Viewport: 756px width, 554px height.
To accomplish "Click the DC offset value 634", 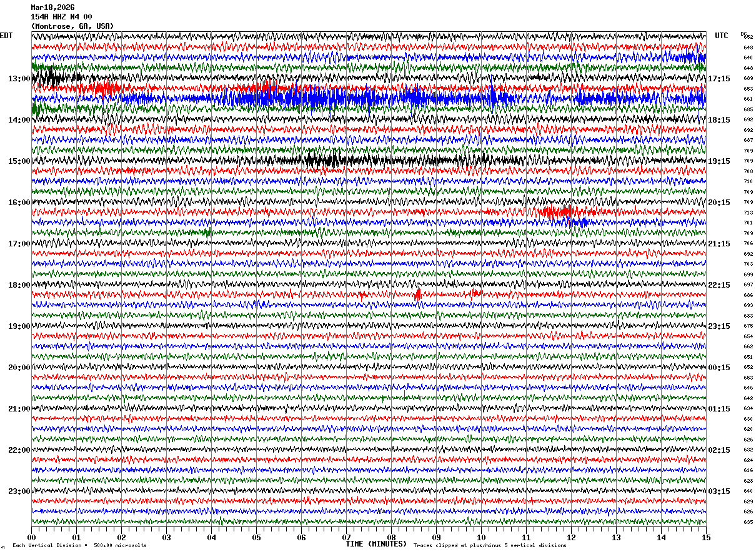I will [748, 409].
